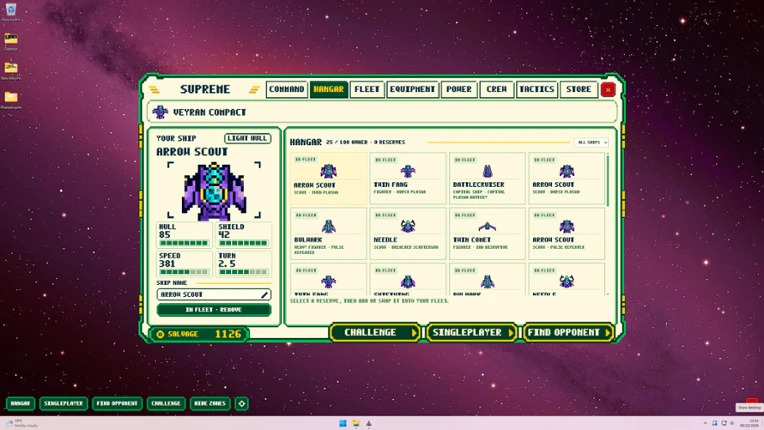Click the Salvage 1126 counter
764x430 pixels.
(199, 334)
